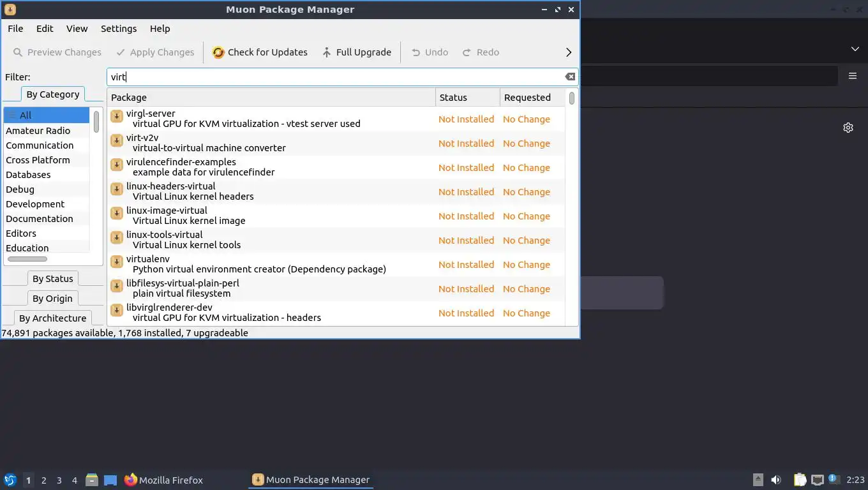Click the Undo toolbar button
Screen dimensions: 868x490
pyautogui.click(x=429, y=52)
